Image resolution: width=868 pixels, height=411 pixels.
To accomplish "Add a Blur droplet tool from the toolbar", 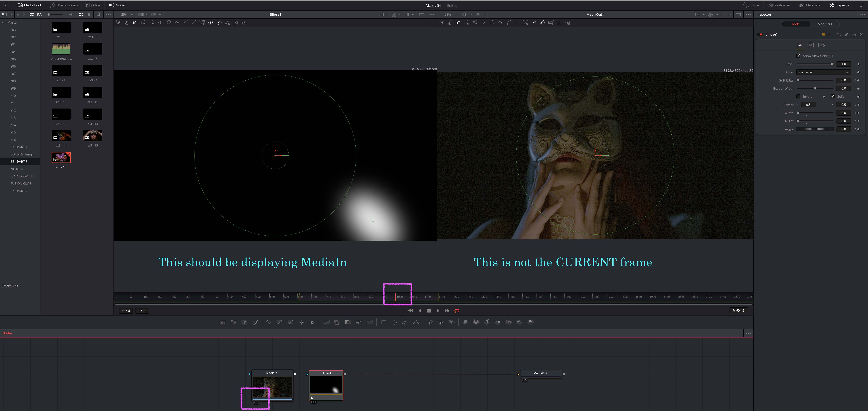I will tap(312, 322).
